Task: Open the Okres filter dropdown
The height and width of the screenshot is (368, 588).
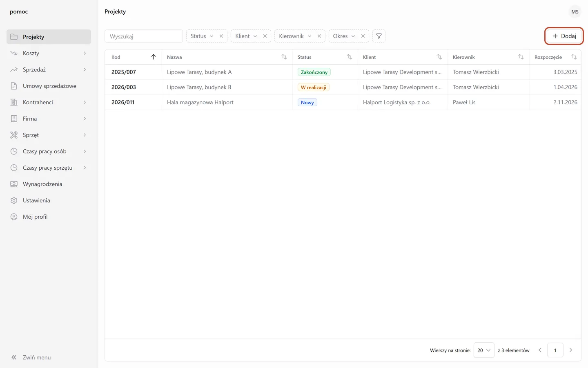Action: point(344,36)
